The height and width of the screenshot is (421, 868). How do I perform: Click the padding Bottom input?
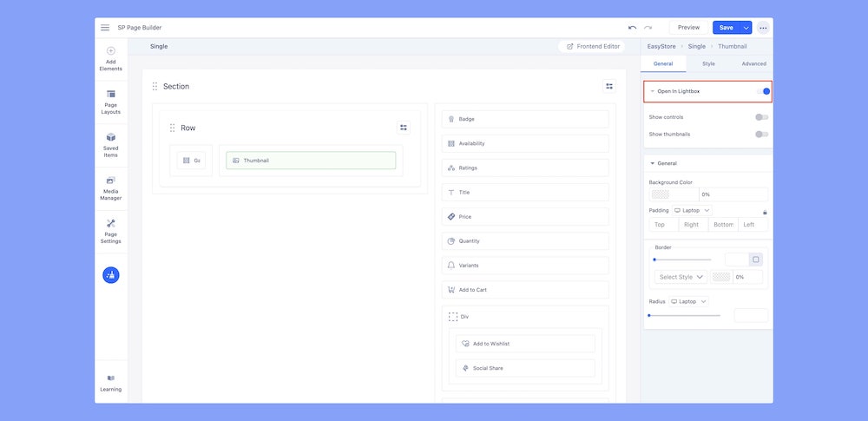(x=724, y=224)
